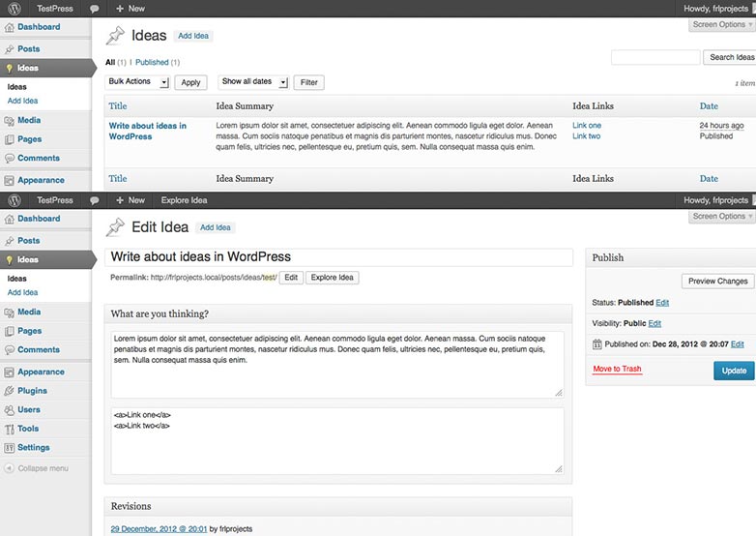Select Explore Idea in lower admin bar

coord(184,200)
